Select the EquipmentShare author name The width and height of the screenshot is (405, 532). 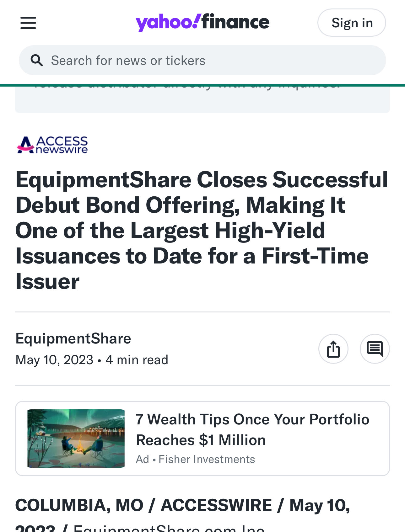(x=73, y=338)
